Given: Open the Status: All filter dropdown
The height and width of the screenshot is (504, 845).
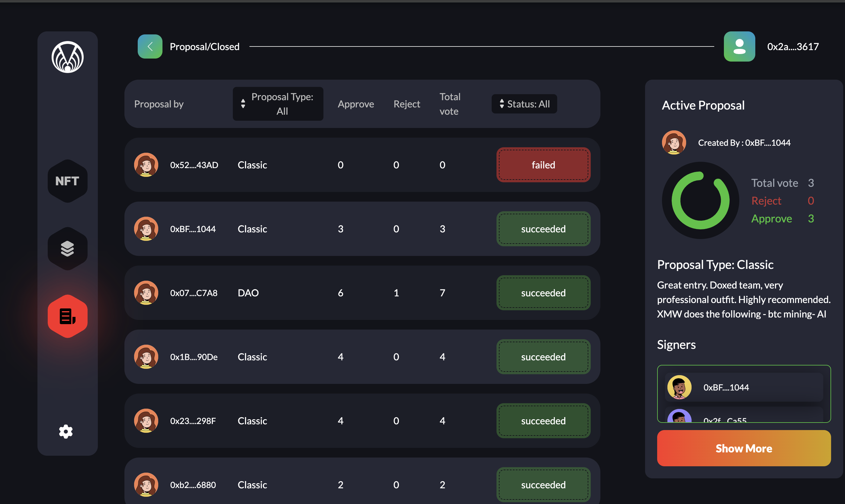Looking at the screenshot, I should pyautogui.click(x=524, y=104).
